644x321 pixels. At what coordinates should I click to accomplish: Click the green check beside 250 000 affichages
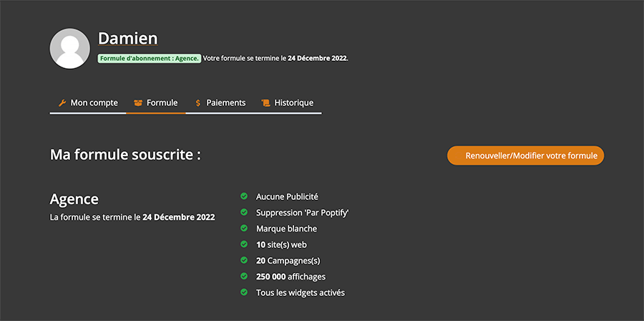click(243, 276)
